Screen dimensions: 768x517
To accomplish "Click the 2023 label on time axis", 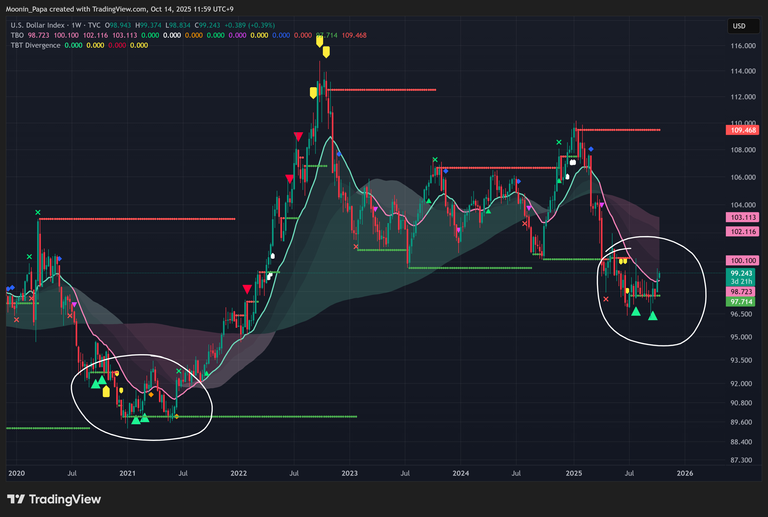I will click(349, 471).
